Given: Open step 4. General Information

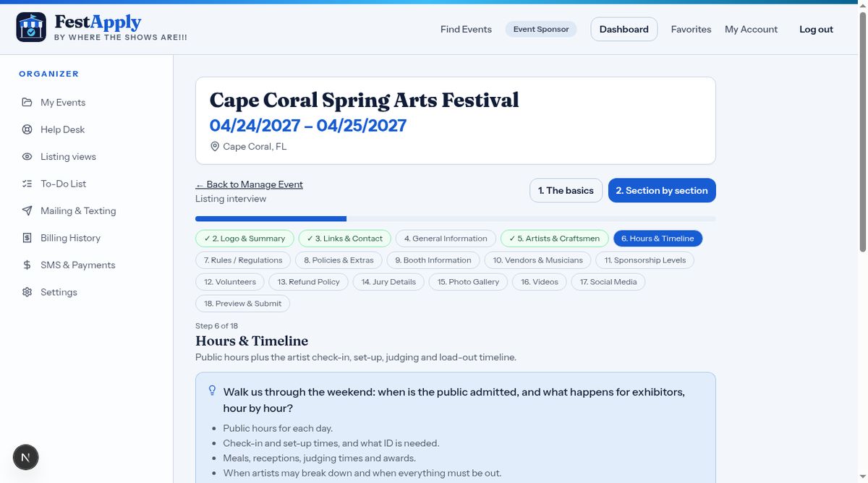Looking at the screenshot, I should (446, 239).
